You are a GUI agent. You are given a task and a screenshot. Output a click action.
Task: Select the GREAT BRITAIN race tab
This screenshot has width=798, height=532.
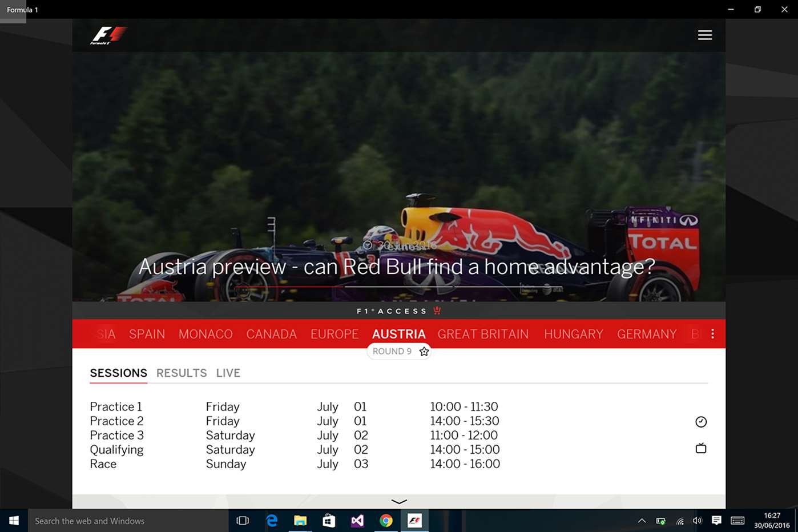pos(483,334)
